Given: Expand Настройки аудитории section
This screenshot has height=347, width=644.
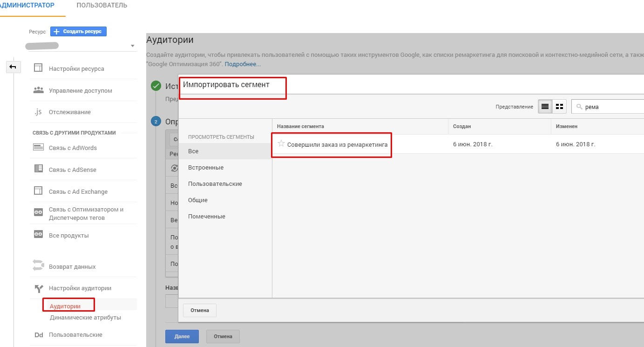Looking at the screenshot, I should (80, 288).
